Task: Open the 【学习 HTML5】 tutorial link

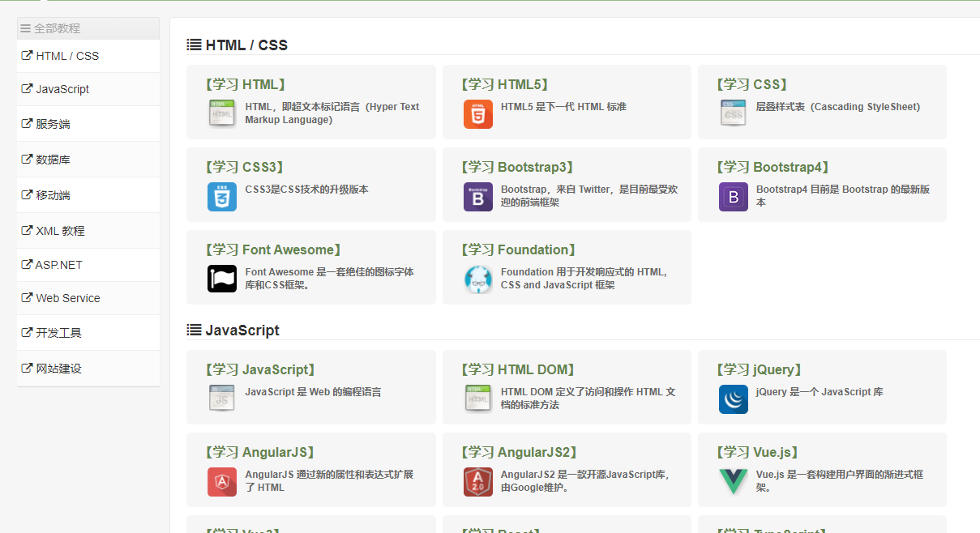Action: [506, 84]
